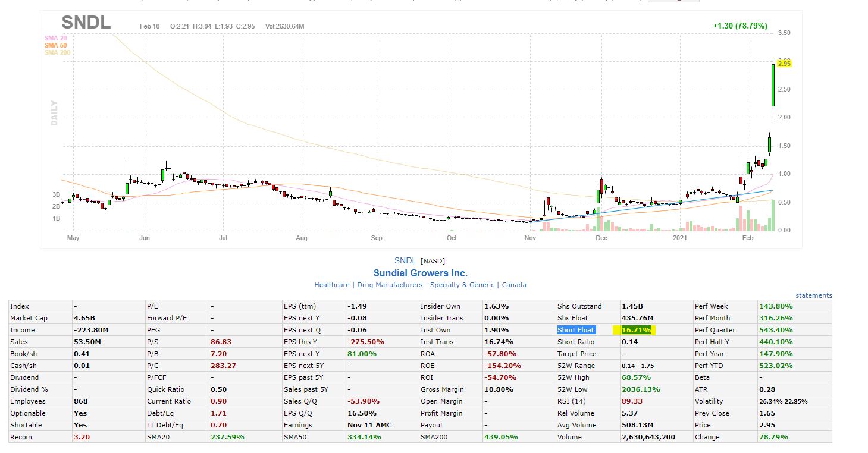The image size is (868, 453).
Task: Click the Inst Trans value 16.74%
Action: (499, 342)
